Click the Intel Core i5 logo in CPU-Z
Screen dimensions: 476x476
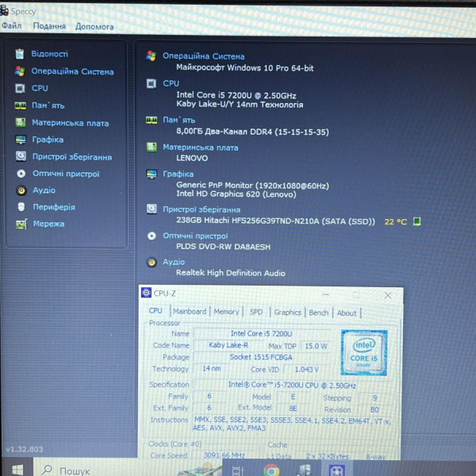click(364, 353)
